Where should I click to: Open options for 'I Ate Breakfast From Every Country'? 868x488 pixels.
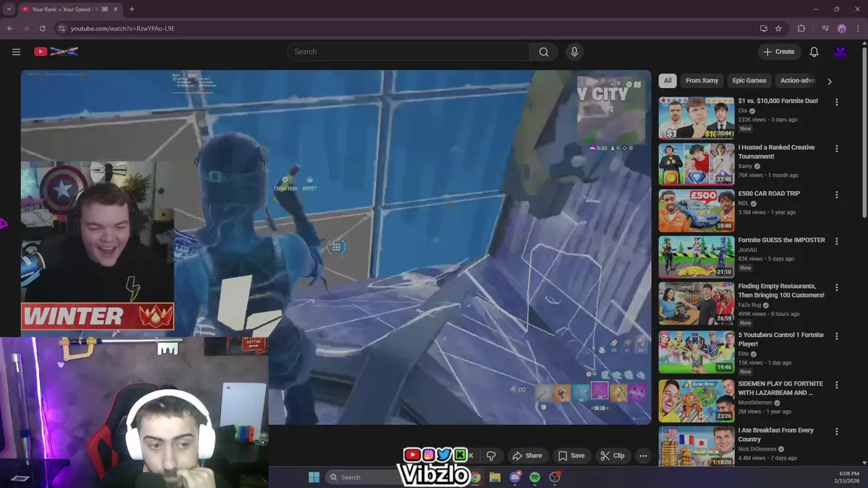(x=836, y=431)
